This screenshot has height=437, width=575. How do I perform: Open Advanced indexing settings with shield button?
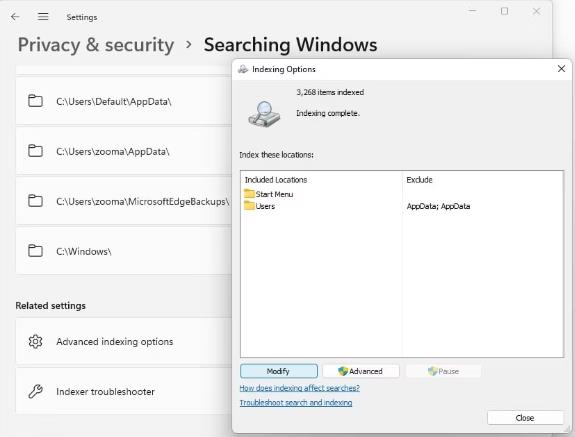[361, 371]
